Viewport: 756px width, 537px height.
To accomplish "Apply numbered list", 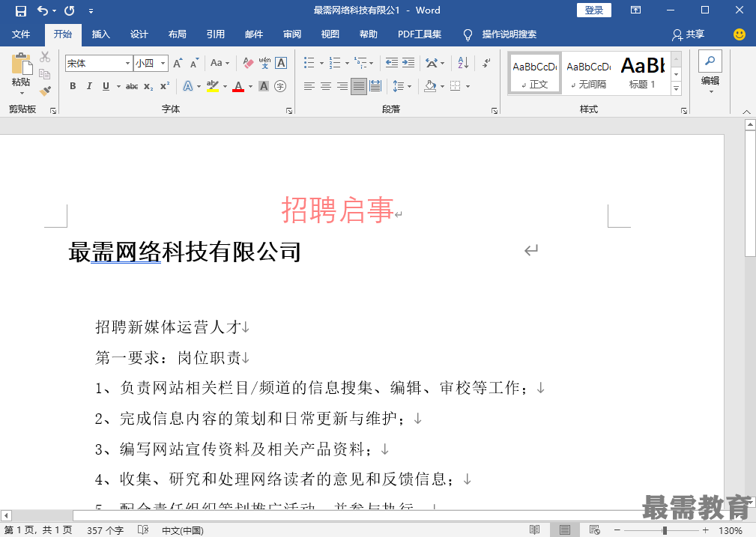I will (335, 63).
